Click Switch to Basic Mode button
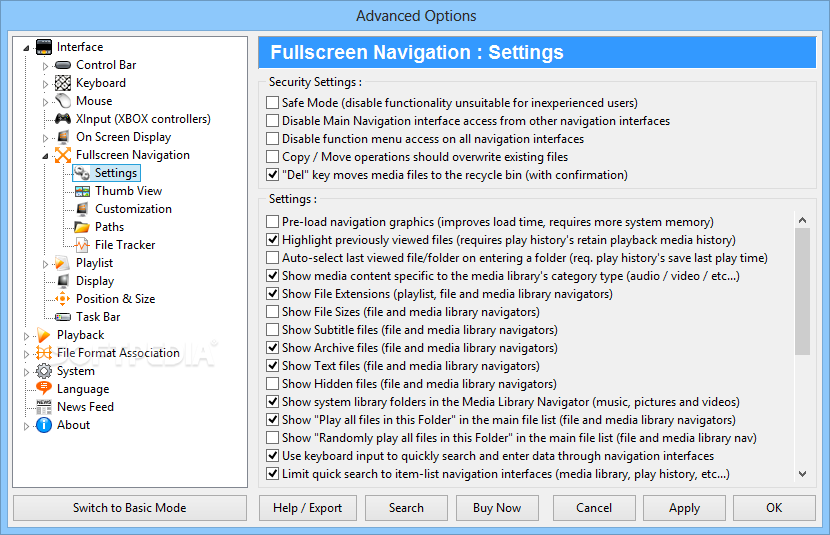The image size is (830, 535). pos(129,508)
